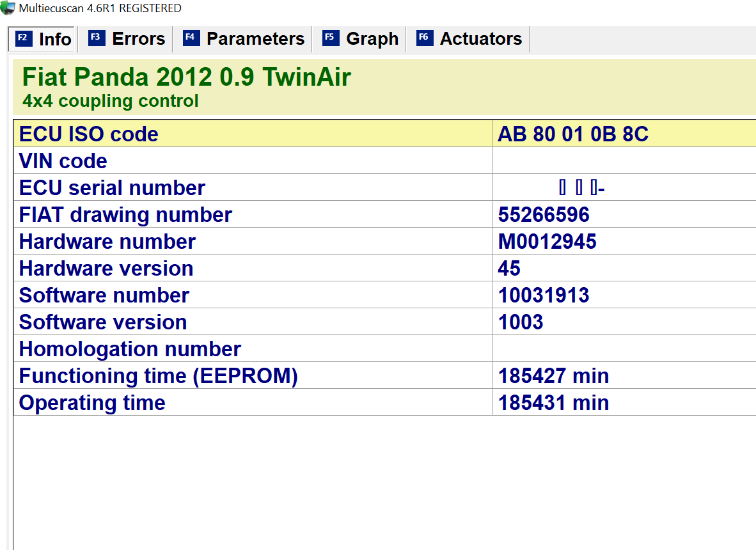Image resolution: width=756 pixels, height=550 pixels.
Task: Click the F5 key badge beside Graph
Action: [330, 38]
